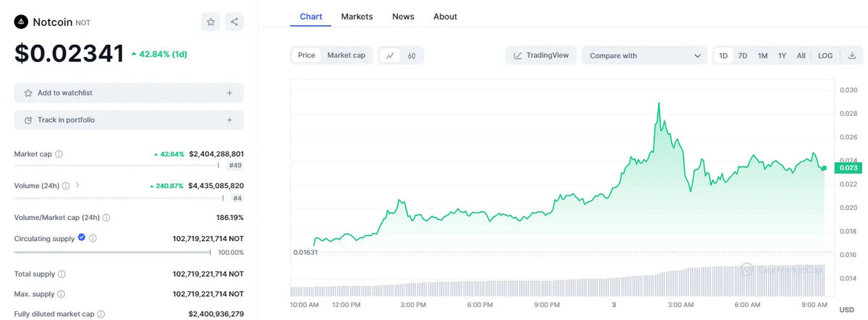Click the Volume (24h) rank progress bar
The height and width of the screenshot is (320, 868).
tap(119, 198)
